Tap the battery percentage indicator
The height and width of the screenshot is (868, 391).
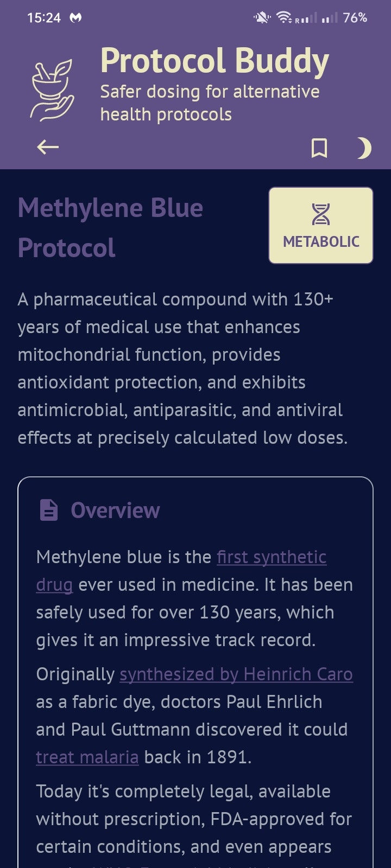point(354,18)
